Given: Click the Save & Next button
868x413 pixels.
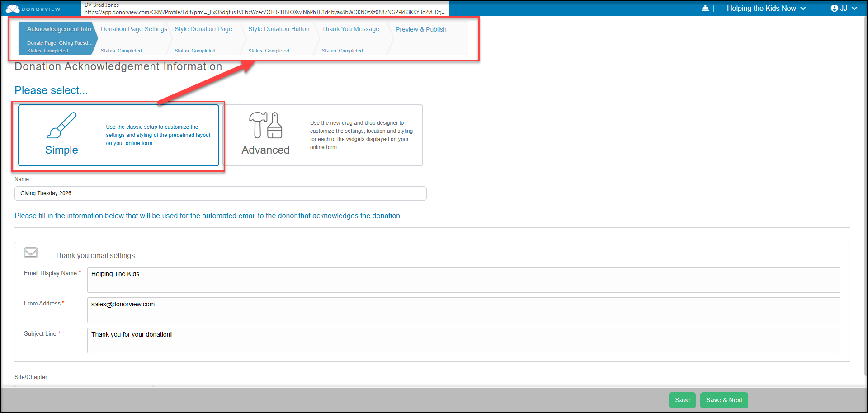Looking at the screenshot, I should 724,400.
